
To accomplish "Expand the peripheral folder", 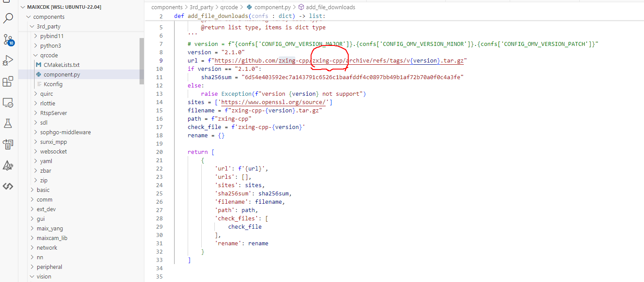I will tap(32, 267).
